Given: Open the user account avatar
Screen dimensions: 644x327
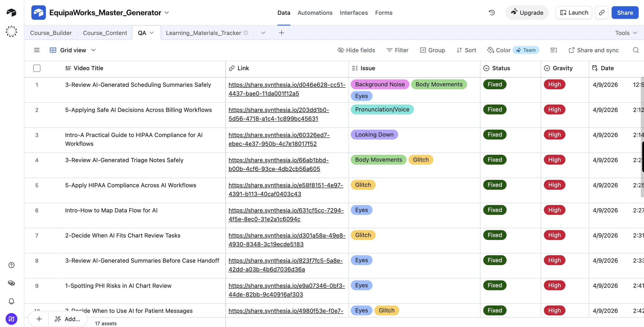Looking at the screenshot, I should [11, 319].
